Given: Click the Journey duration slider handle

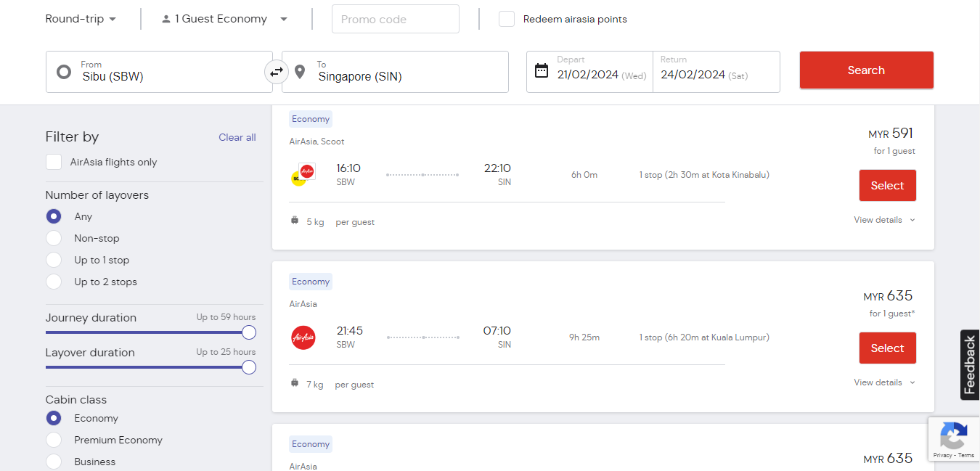Looking at the screenshot, I should click(249, 332).
